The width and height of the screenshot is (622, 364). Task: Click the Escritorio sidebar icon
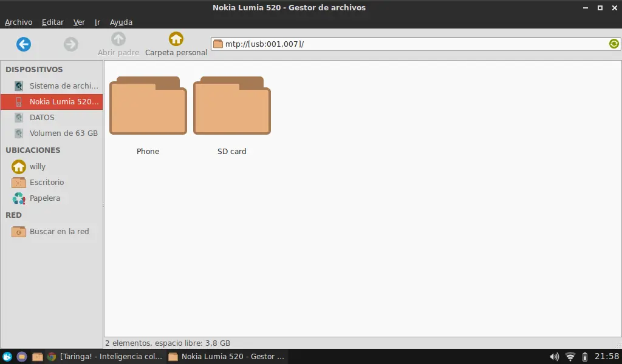tap(19, 182)
